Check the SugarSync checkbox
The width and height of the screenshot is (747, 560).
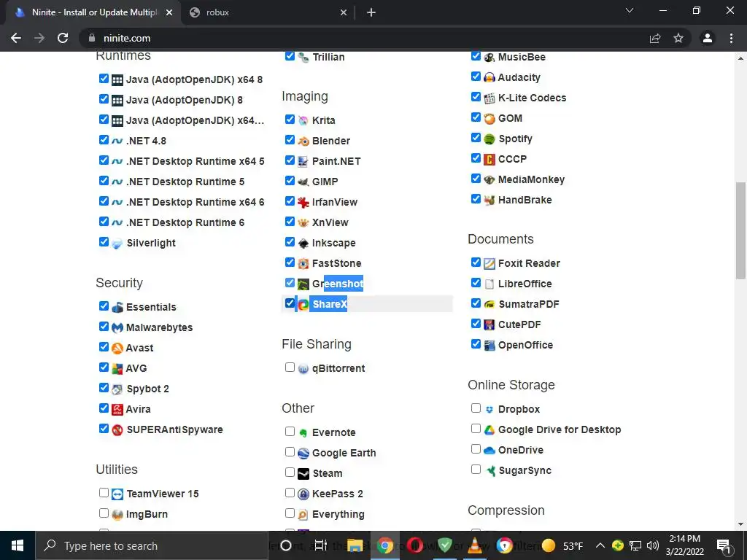pyautogui.click(x=476, y=470)
